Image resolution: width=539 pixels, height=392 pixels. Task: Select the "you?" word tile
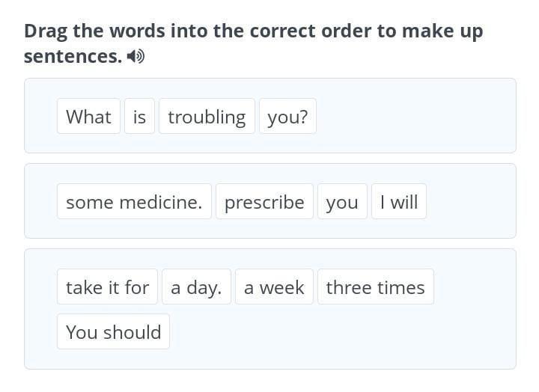(287, 116)
